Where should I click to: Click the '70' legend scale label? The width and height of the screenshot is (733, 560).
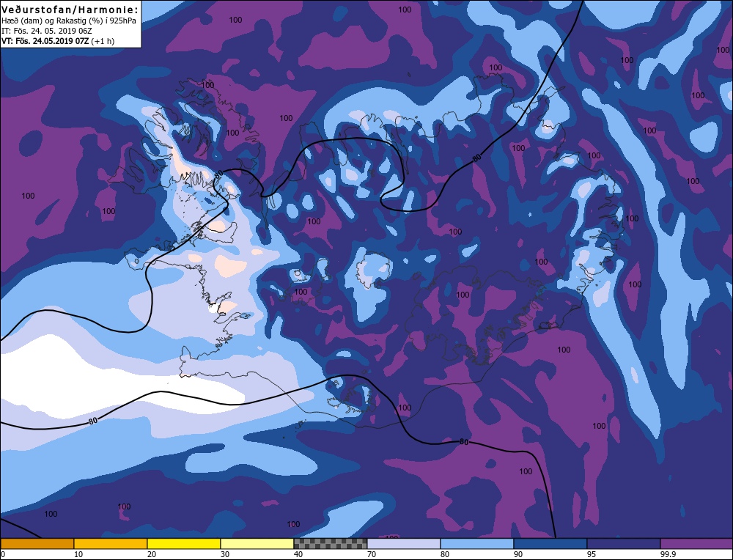[372, 554]
